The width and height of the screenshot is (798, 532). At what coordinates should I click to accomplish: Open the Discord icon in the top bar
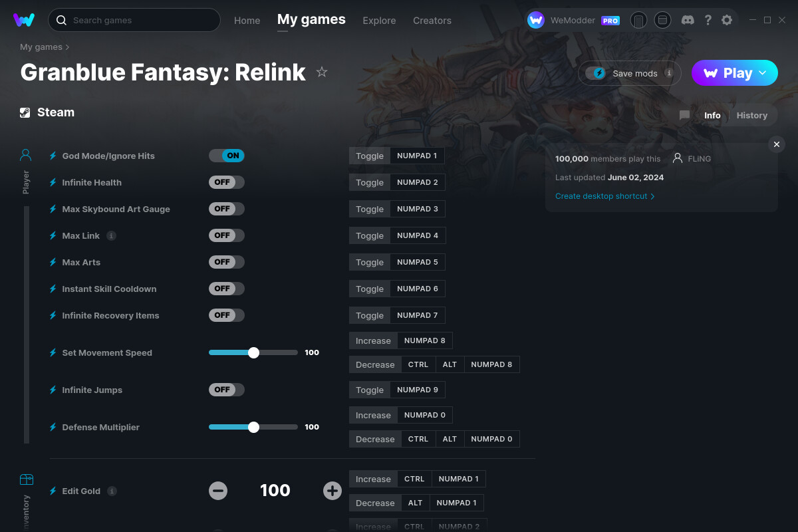688,20
